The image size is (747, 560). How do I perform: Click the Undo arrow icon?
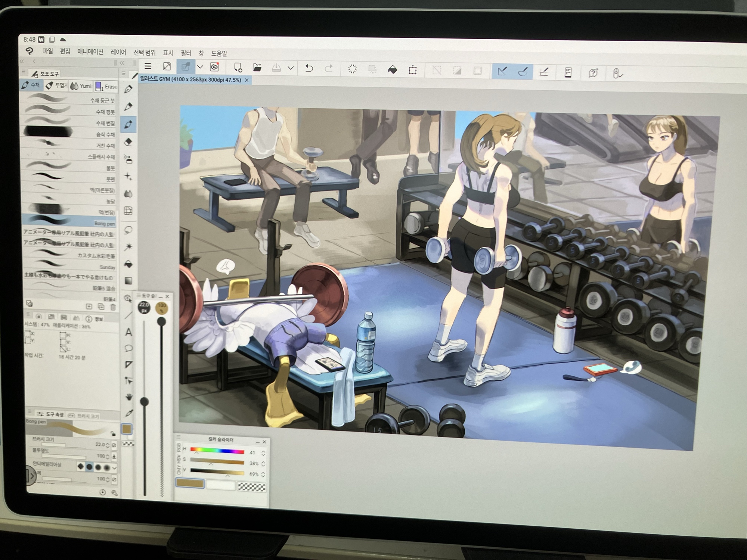pyautogui.click(x=309, y=68)
